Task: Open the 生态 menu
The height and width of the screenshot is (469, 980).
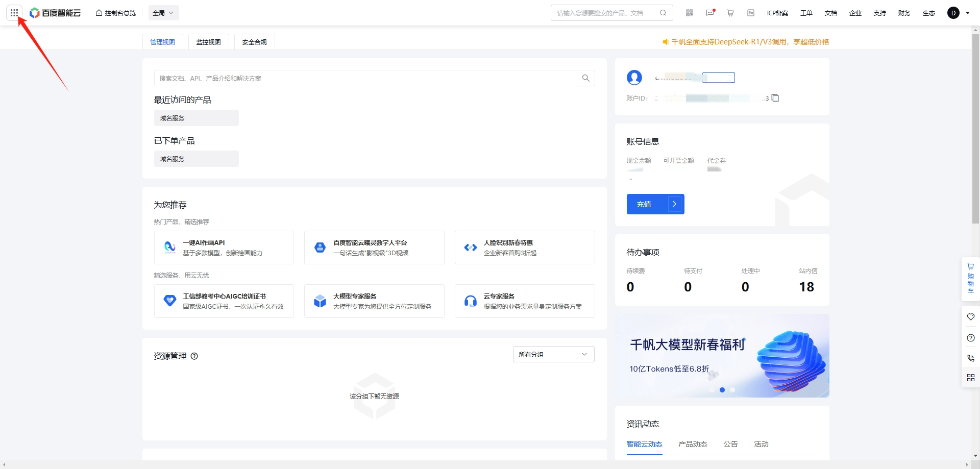Action: [929, 13]
